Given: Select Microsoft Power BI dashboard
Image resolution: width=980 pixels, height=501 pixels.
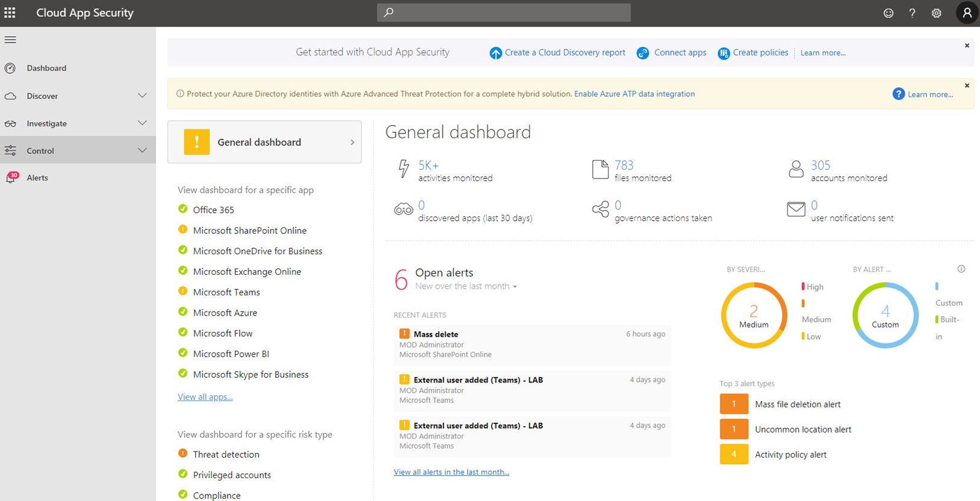Looking at the screenshot, I should click(231, 354).
